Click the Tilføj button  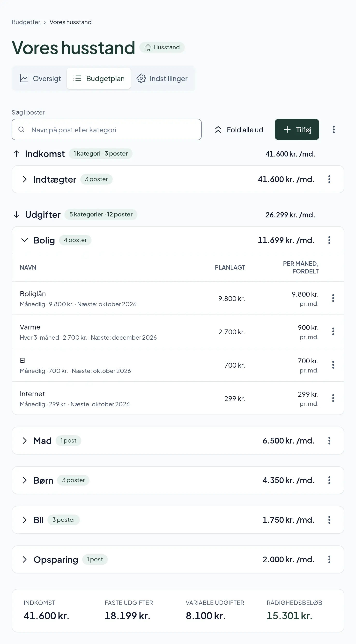click(297, 129)
